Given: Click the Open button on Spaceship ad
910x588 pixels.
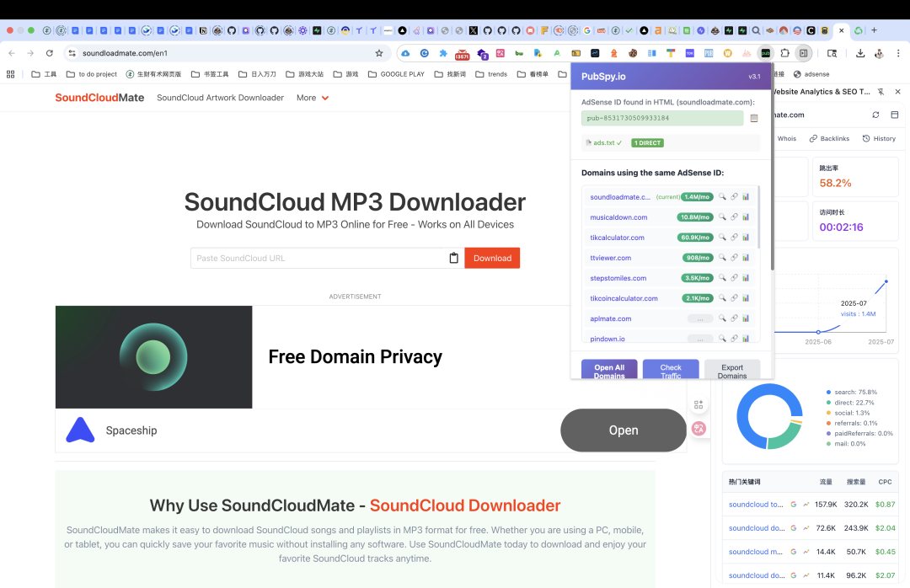Looking at the screenshot, I should click(x=624, y=430).
